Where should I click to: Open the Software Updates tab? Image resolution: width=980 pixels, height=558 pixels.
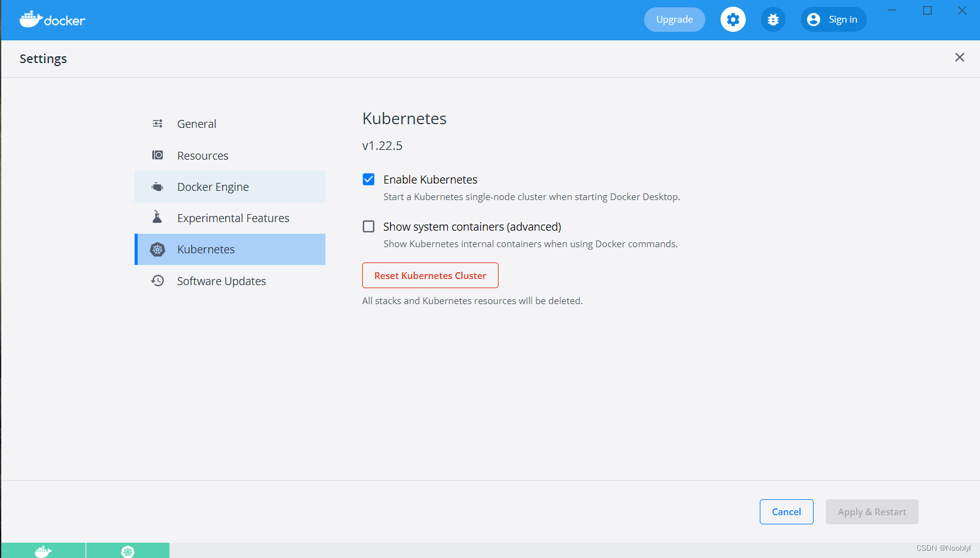tap(230, 281)
